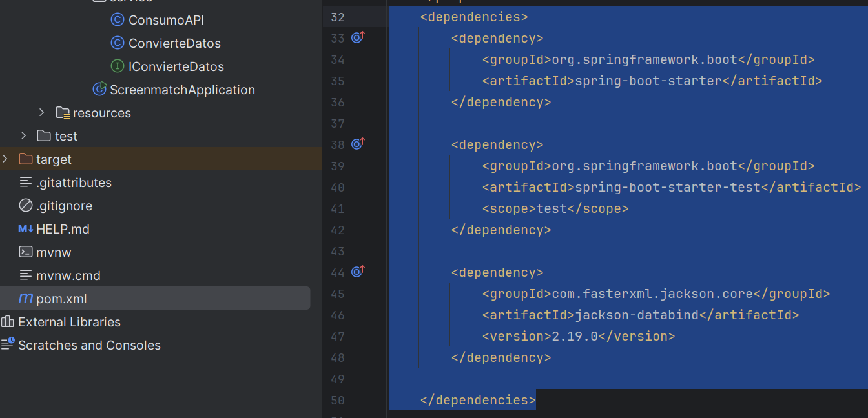Select Scratches and Consoles node

coord(89,345)
